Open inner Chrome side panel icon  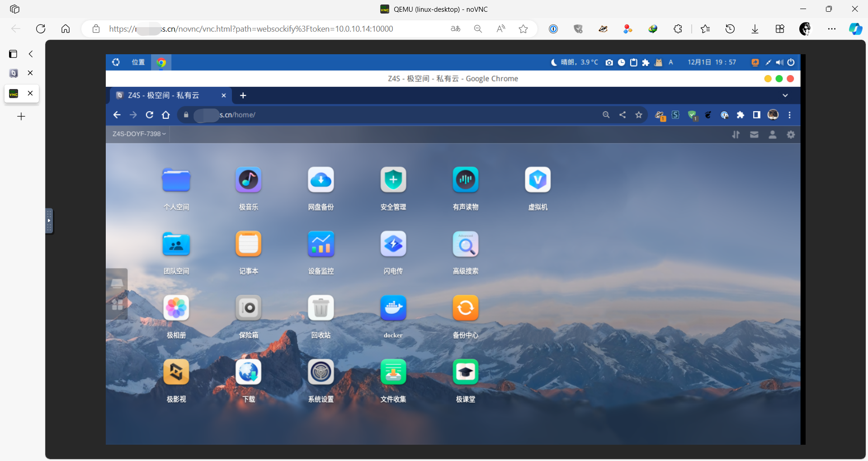tap(757, 115)
